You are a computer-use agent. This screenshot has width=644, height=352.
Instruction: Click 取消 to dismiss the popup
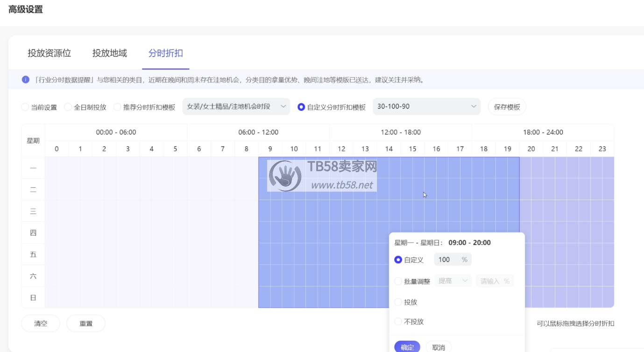(439, 347)
